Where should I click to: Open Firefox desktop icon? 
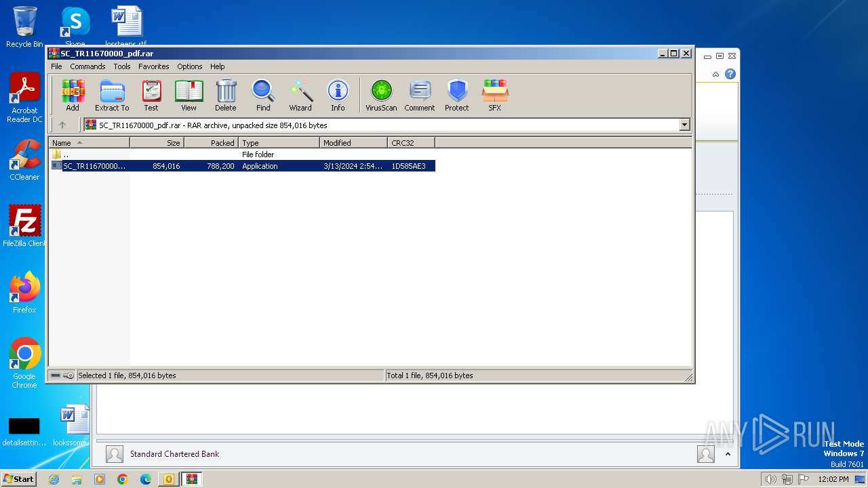coord(24,293)
